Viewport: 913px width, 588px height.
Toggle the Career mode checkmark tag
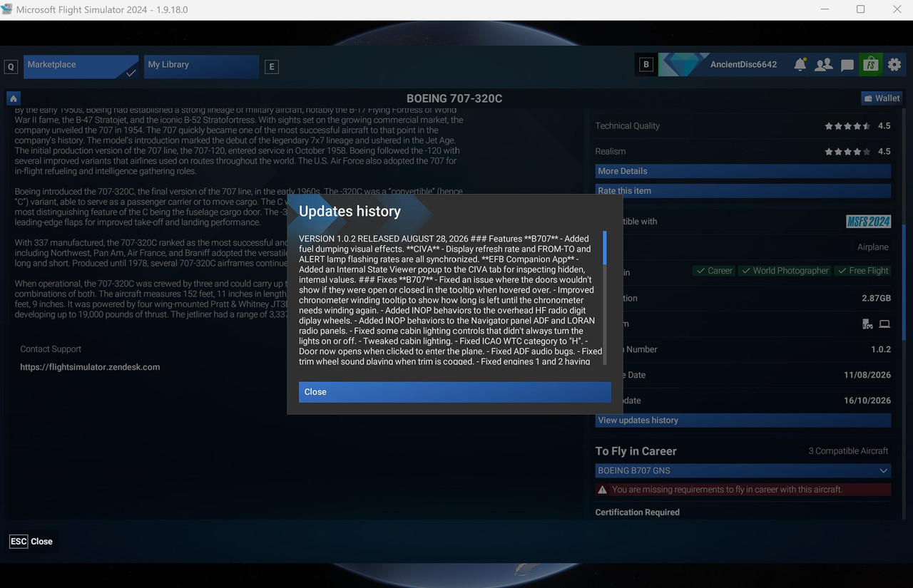(713, 271)
